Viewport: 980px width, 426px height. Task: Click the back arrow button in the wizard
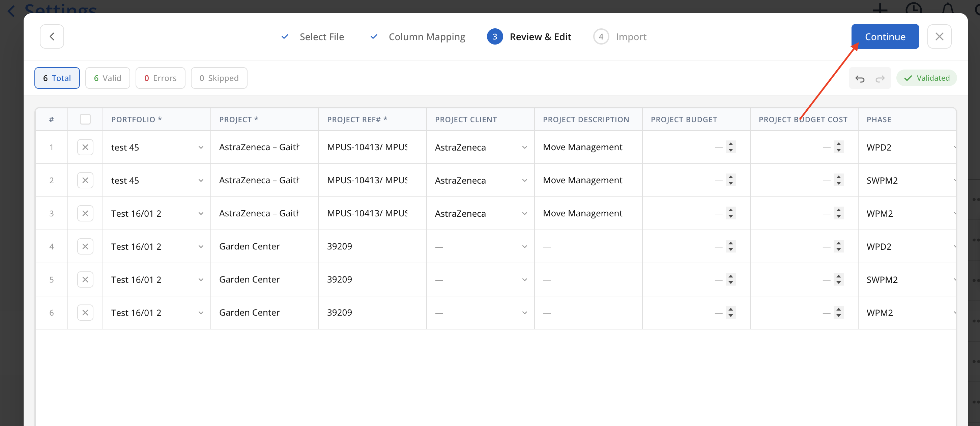tap(52, 36)
